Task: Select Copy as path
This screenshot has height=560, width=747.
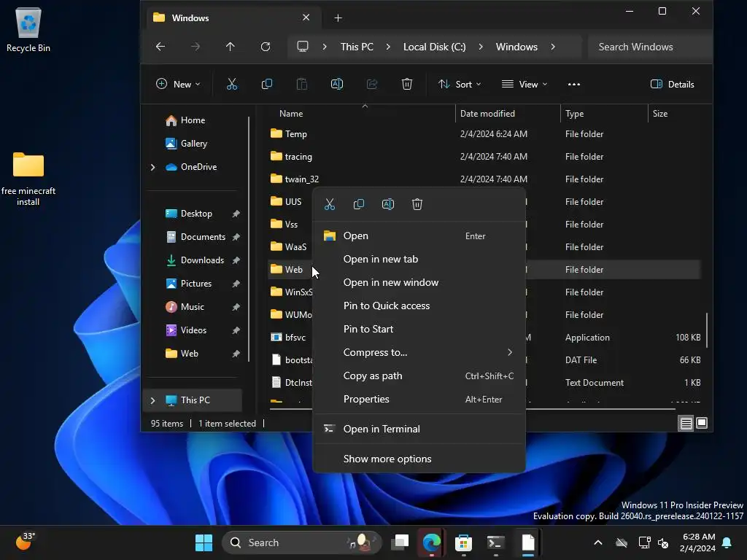Action: pos(419,376)
